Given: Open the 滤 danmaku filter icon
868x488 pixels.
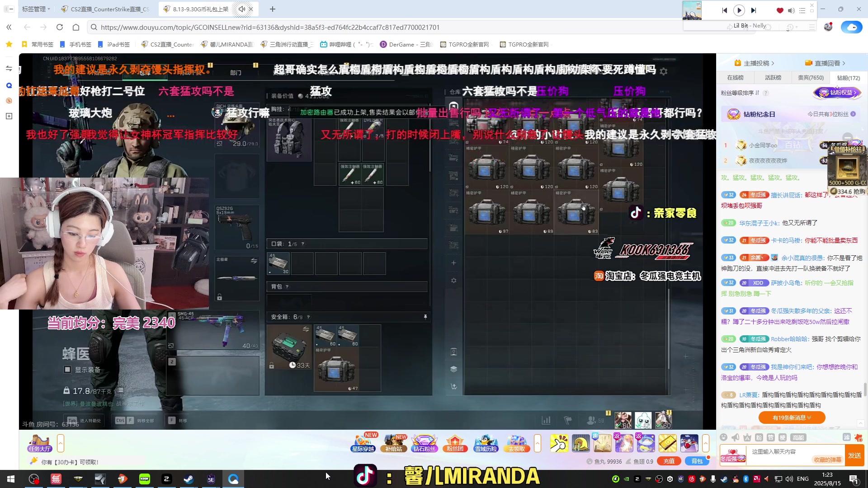Looking at the screenshot, I should tap(846, 437).
